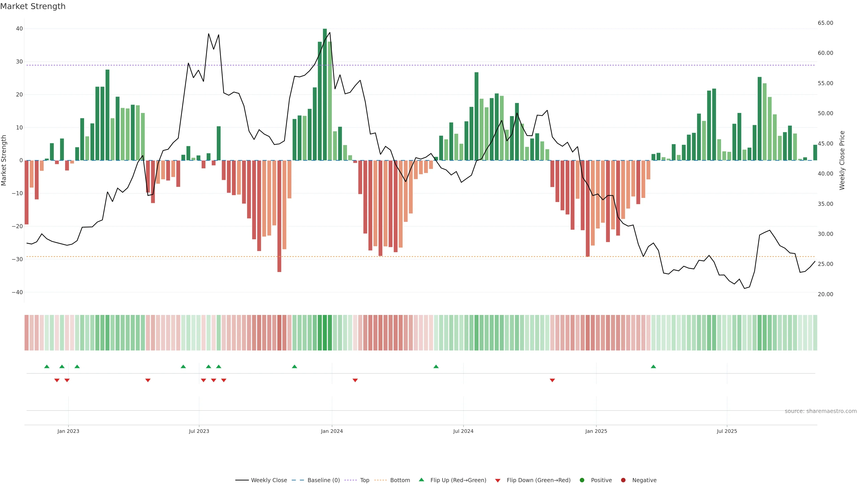Click the Positive green circle legend icon
The width and height of the screenshot is (868, 488).
[x=582, y=480]
